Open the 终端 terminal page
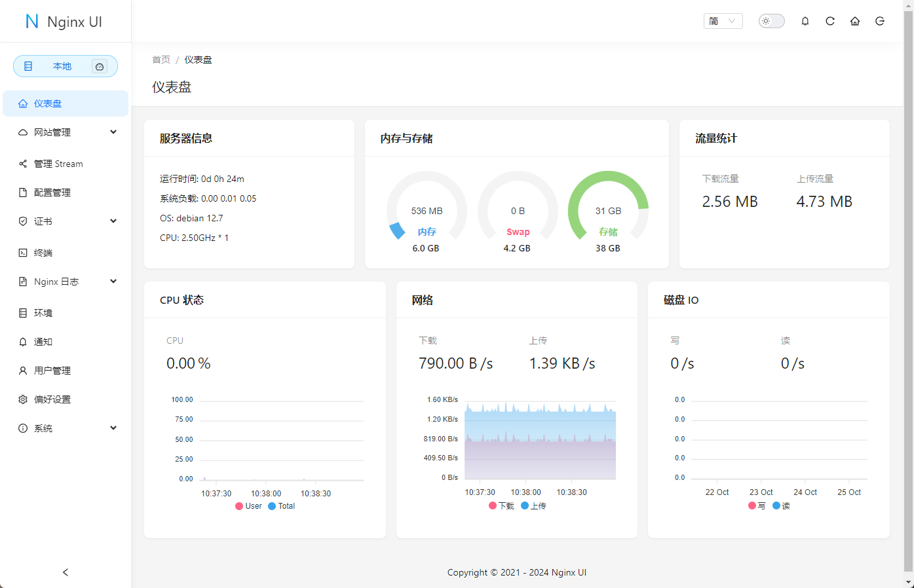Viewport: 914px width, 588px height. pyautogui.click(x=43, y=253)
